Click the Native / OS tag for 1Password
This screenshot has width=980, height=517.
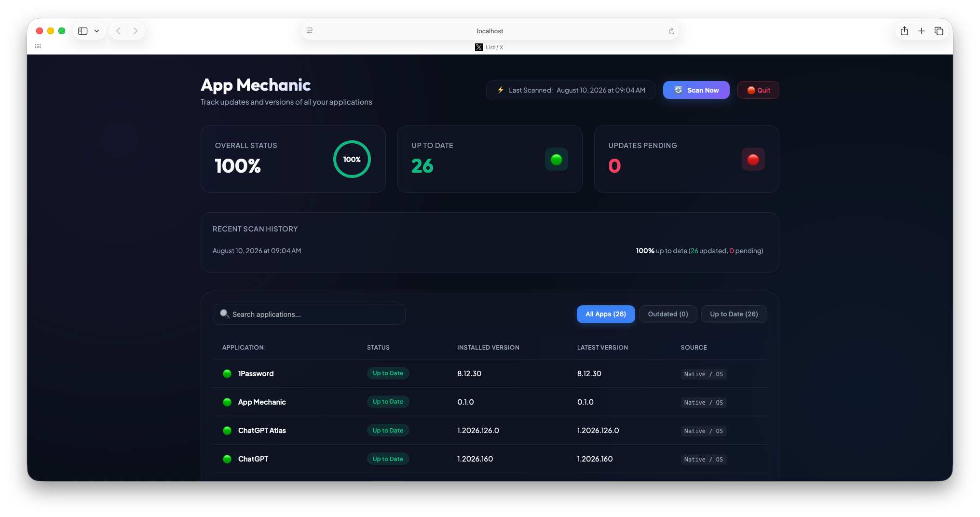click(x=703, y=374)
